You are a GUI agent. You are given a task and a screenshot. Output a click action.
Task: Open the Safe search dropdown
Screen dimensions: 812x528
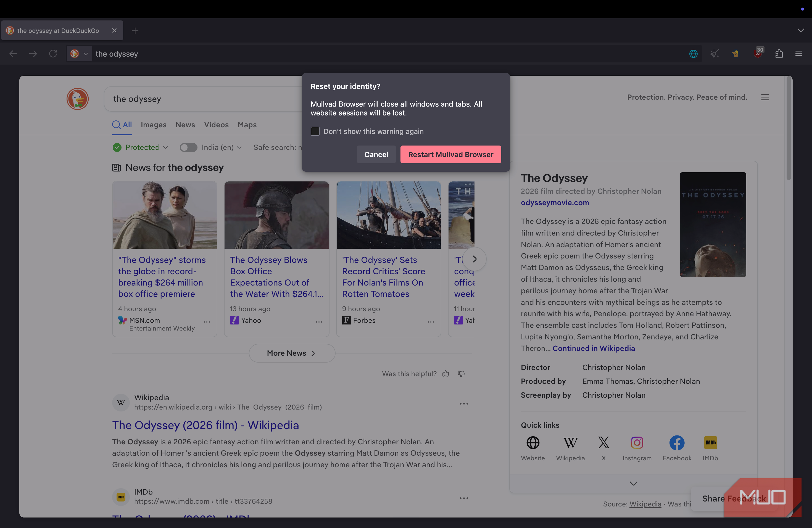coord(277,147)
